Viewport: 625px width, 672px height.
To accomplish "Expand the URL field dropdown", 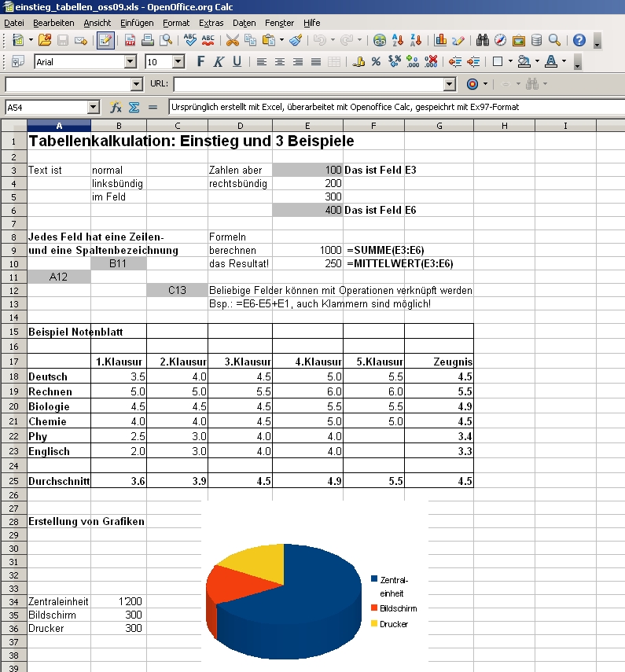I will click(449, 84).
